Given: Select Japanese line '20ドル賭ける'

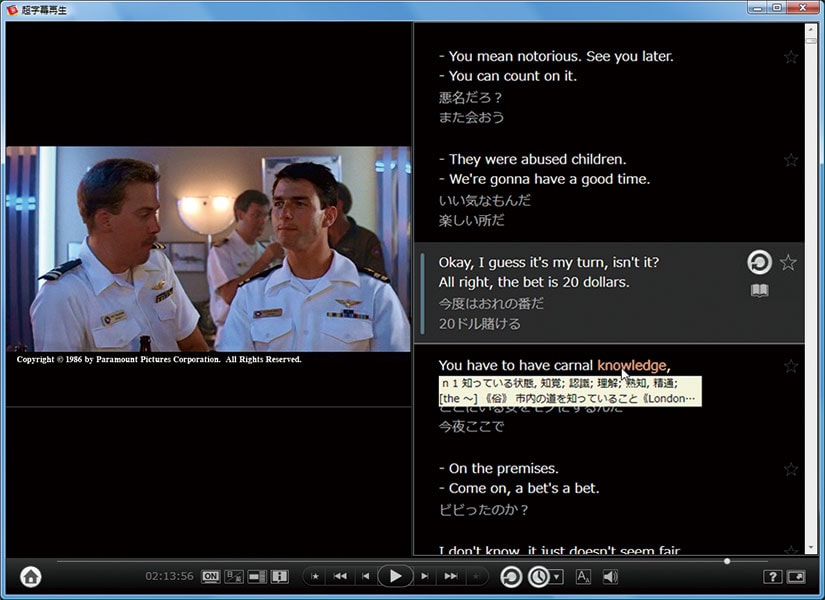Looking at the screenshot, I should coord(479,324).
